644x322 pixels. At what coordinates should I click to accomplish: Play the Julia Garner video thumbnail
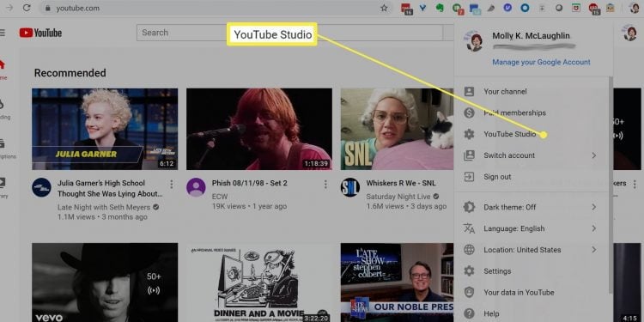105,129
